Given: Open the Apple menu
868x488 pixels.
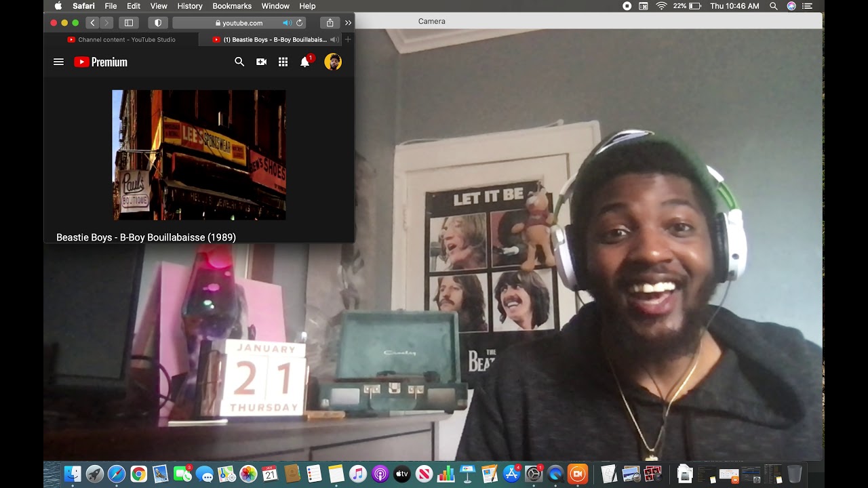Looking at the screenshot, I should (x=58, y=6).
